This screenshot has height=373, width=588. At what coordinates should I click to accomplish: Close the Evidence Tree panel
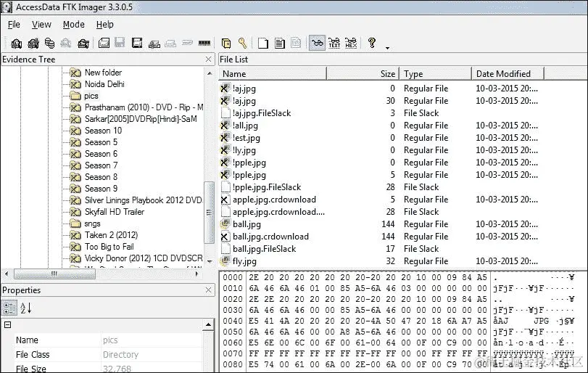(x=209, y=60)
